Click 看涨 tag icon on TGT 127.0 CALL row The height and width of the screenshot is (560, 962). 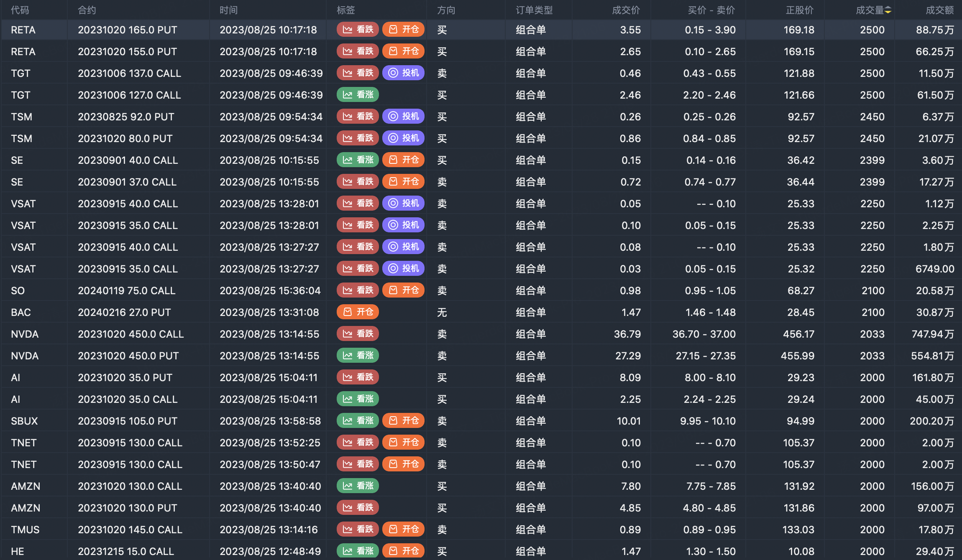[347, 95]
